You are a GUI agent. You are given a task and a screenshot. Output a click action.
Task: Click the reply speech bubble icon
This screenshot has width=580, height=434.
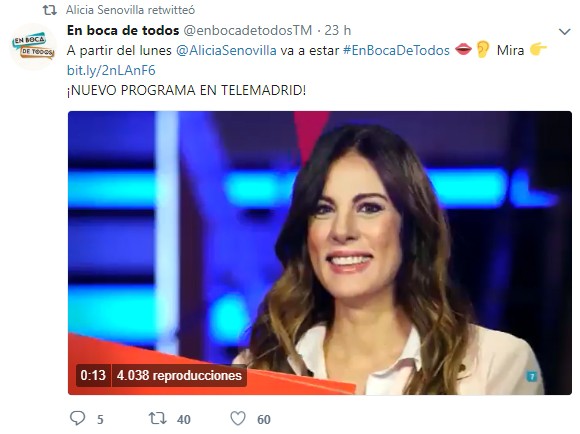78,419
